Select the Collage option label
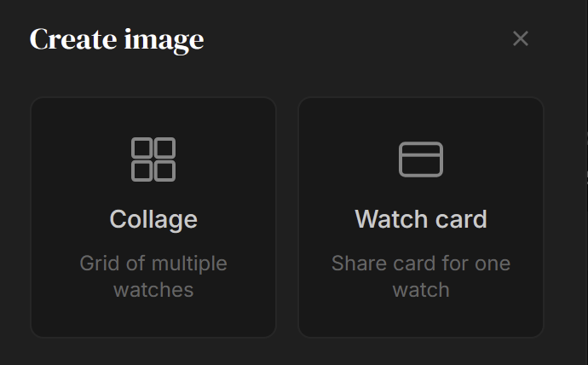The height and width of the screenshot is (365, 588). click(153, 219)
